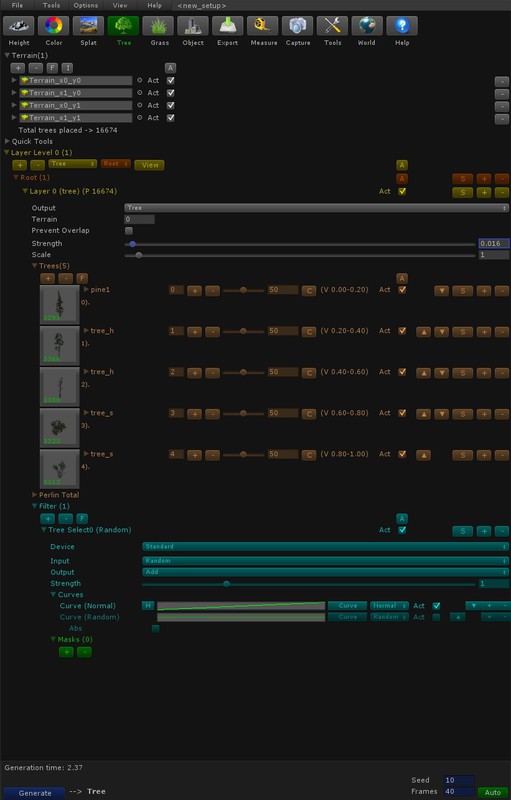Open the Options menu
Viewport: 511px width, 800px height.
pyautogui.click(x=86, y=6)
